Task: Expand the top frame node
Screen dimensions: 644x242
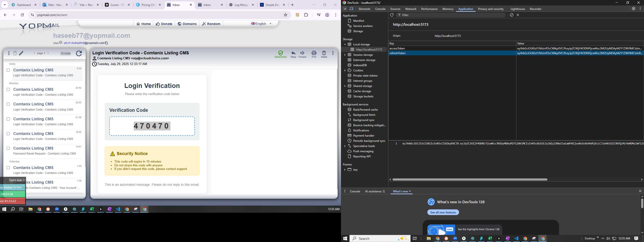Action: tap(345, 170)
